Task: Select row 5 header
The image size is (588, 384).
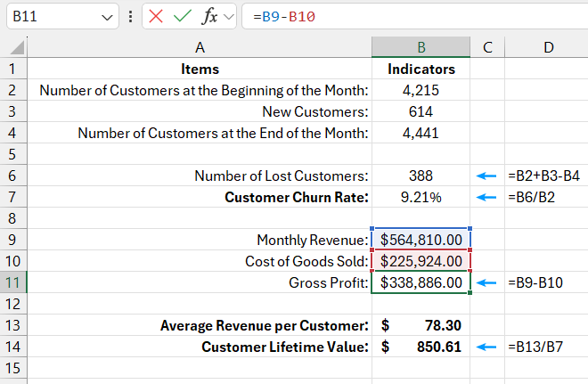Action: point(13,154)
